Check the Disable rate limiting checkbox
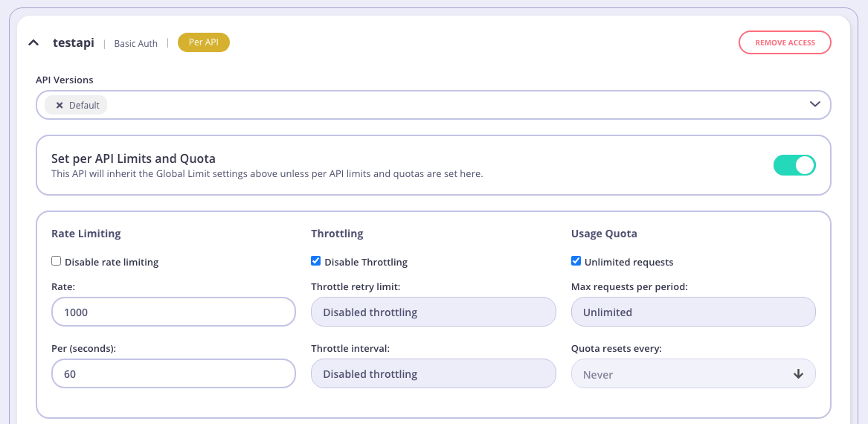Image resolution: width=868 pixels, height=424 pixels. click(x=56, y=261)
